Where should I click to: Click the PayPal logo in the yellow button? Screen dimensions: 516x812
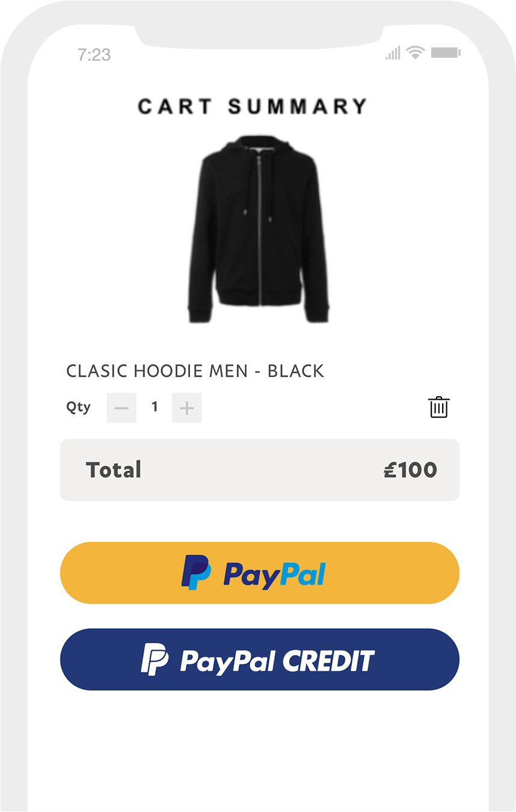point(195,572)
